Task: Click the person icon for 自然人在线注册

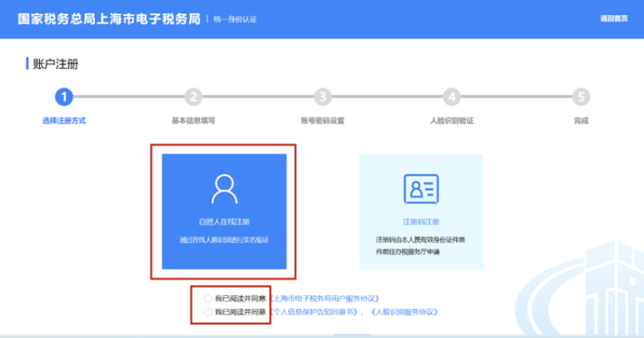Action: coord(224,189)
